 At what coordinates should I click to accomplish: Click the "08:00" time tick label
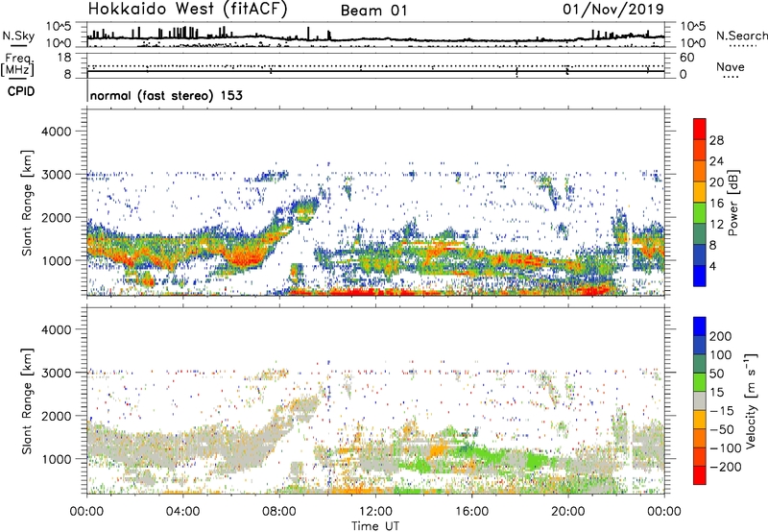(x=278, y=512)
